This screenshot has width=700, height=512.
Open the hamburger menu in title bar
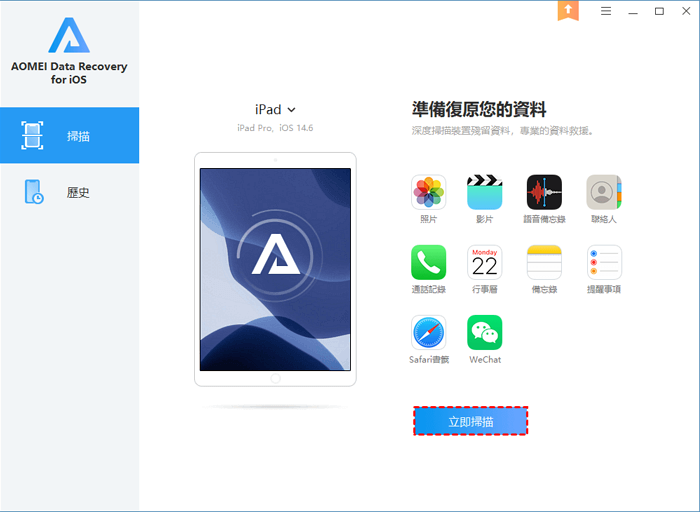pos(606,11)
